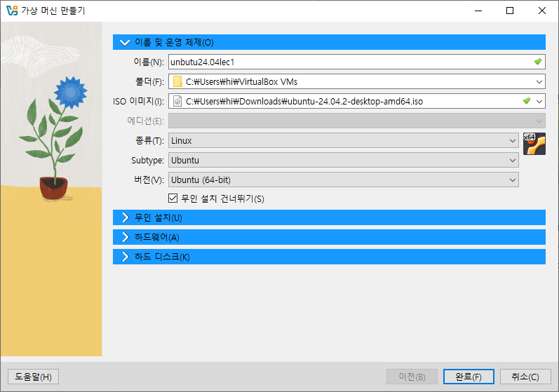Screen dimensions: 559x392
Task: Click the disc icon in ISO 이미지 field
Action: (x=177, y=101)
